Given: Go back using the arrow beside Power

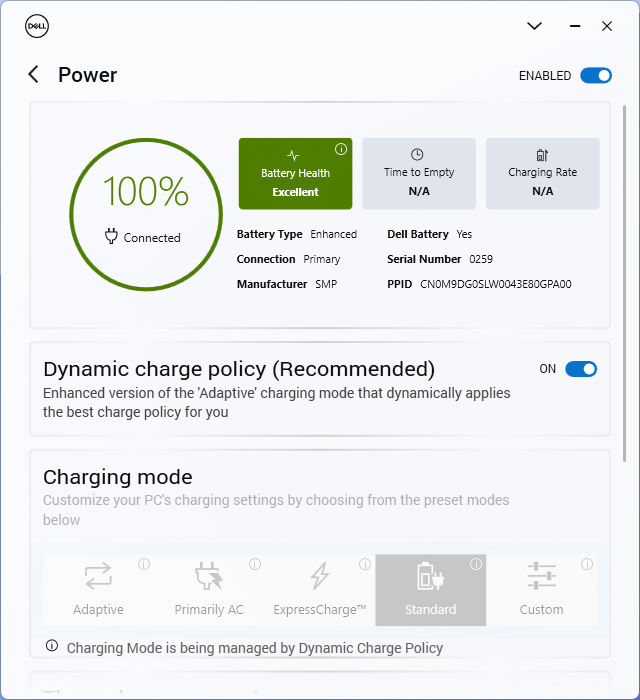Looking at the screenshot, I should pyautogui.click(x=34, y=75).
